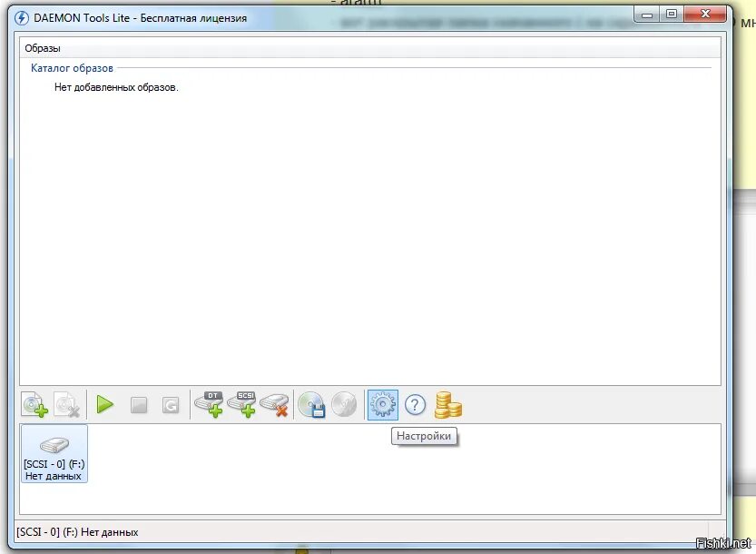Screen dimensions: 756x554
Task: Open Настройки via the gear icon
Action: tap(383, 404)
